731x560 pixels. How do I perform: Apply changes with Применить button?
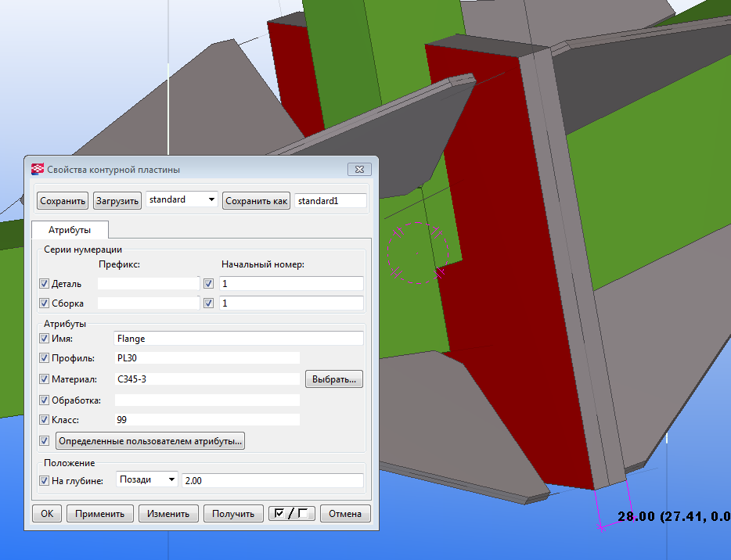[100, 514]
